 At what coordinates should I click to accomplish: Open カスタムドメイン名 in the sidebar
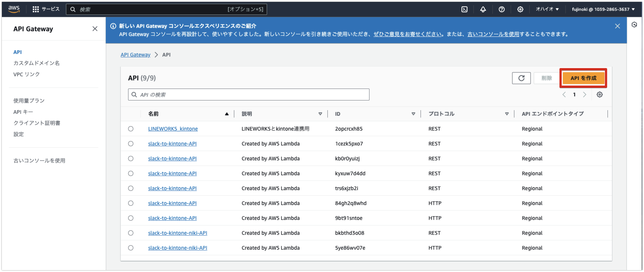pos(37,63)
